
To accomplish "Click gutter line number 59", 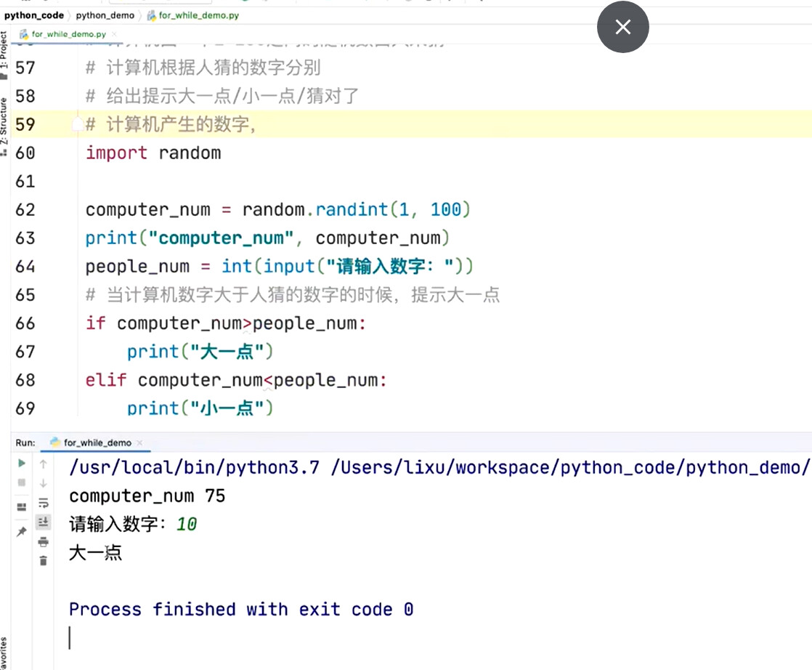I will 25,125.
